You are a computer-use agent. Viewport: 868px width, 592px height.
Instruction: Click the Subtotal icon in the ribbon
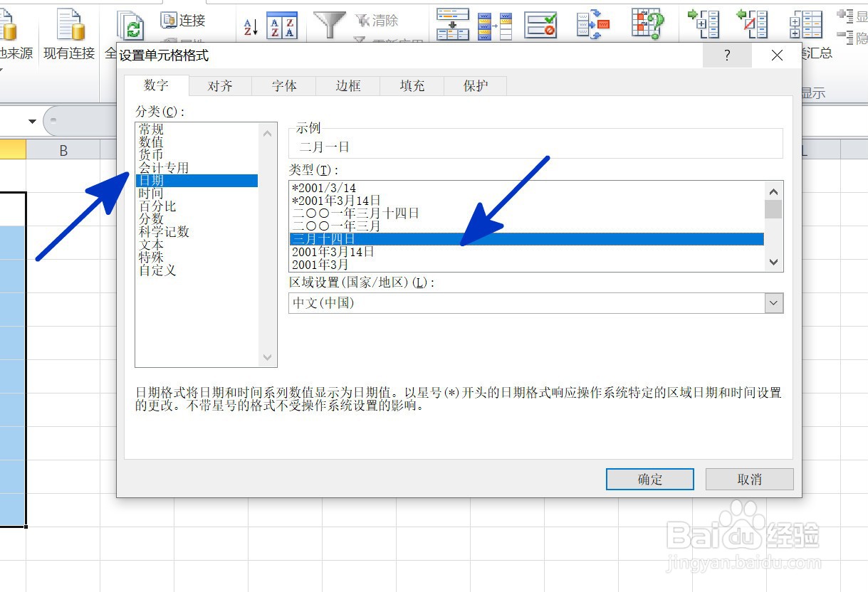[x=805, y=24]
